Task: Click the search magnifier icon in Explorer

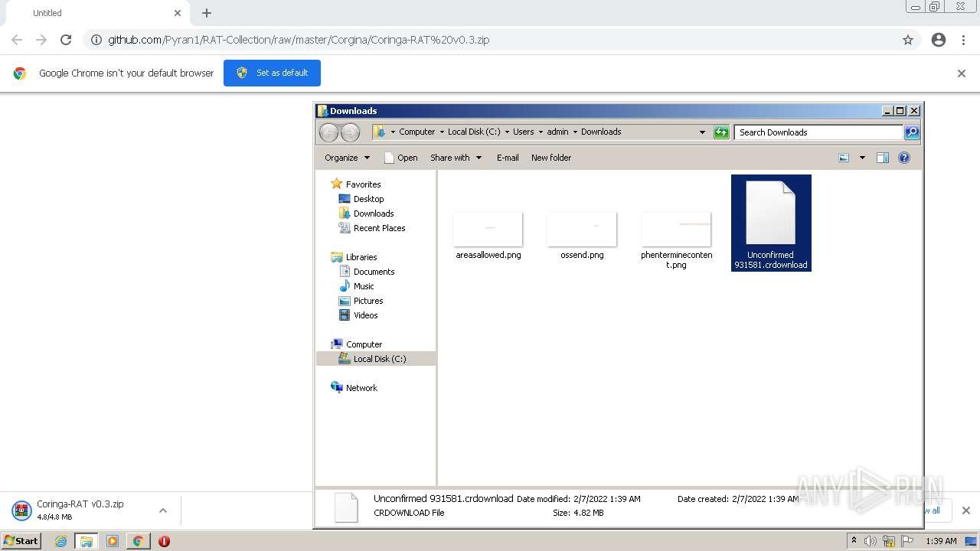Action: coord(912,132)
